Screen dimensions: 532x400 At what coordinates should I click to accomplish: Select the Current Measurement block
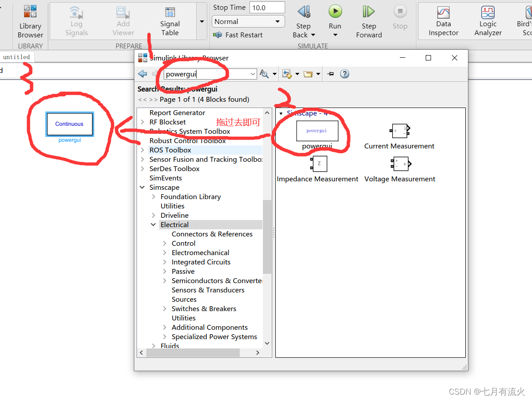pyautogui.click(x=399, y=136)
